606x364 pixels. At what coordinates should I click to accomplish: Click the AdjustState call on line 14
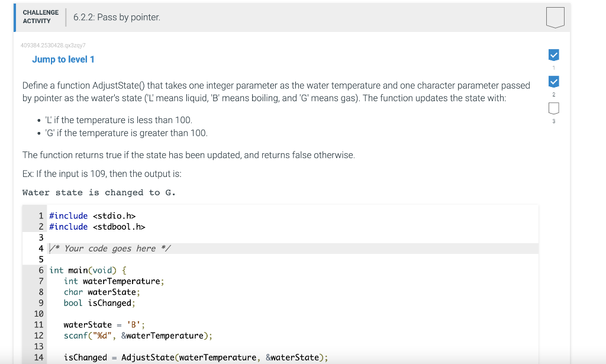tap(195, 357)
